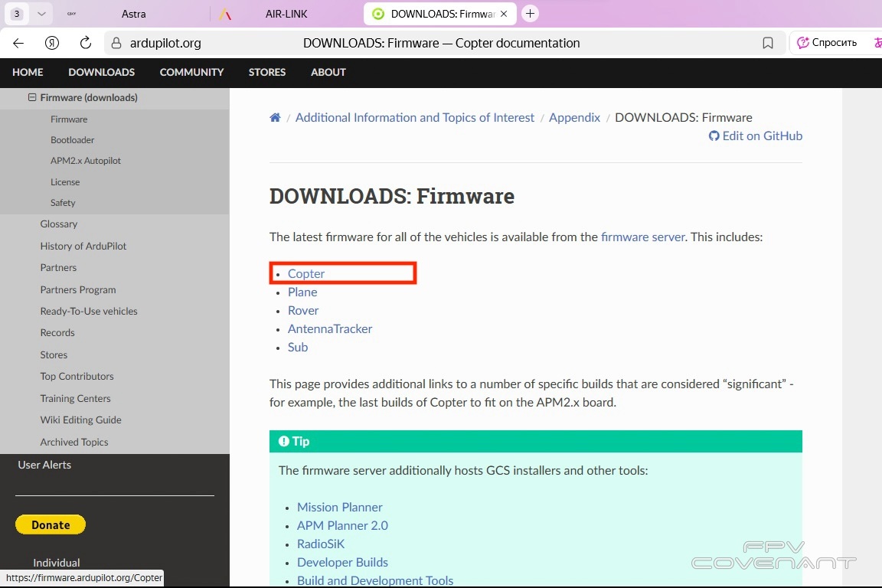This screenshot has width=882, height=588.
Task: Open the Partners sidebar link
Action: click(58, 267)
